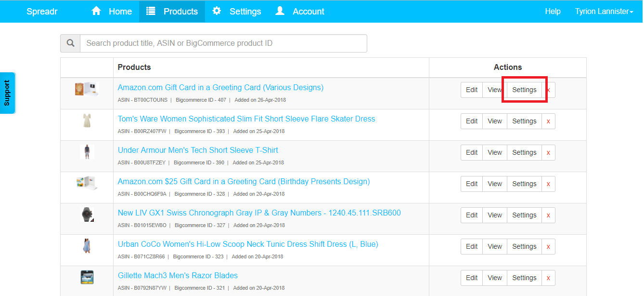Delete Amazon.com Gift Card Various Designs product
644x296 pixels.
(548, 90)
